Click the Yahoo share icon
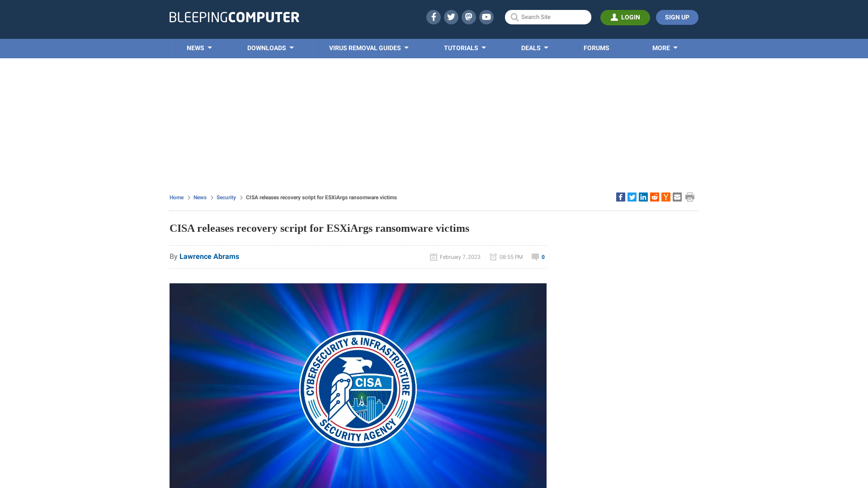This screenshot has height=488, width=868. point(666,197)
